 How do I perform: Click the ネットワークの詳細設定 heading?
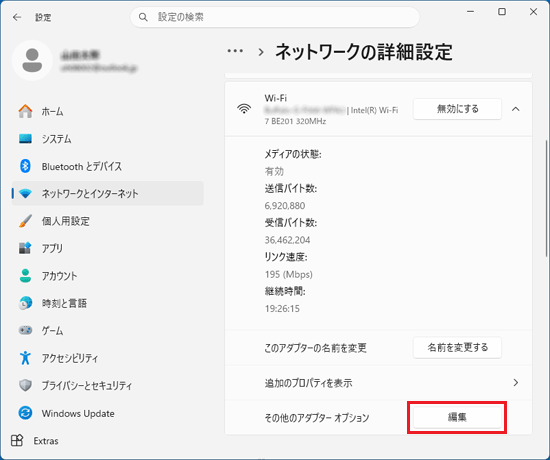(364, 52)
